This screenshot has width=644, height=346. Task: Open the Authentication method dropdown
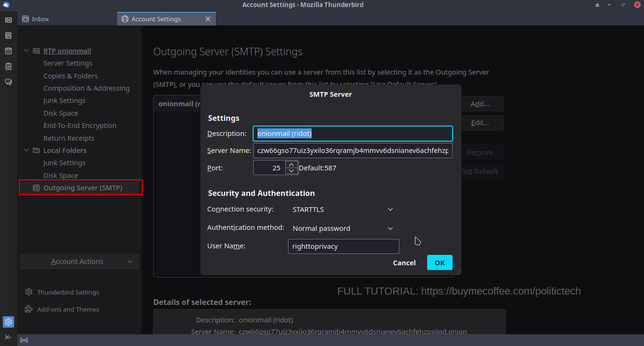pyautogui.click(x=344, y=228)
